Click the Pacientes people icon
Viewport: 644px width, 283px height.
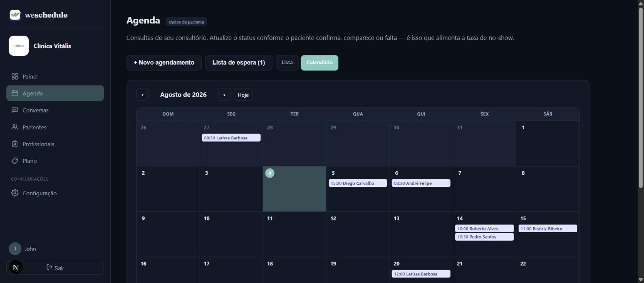(x=15, y=127)
